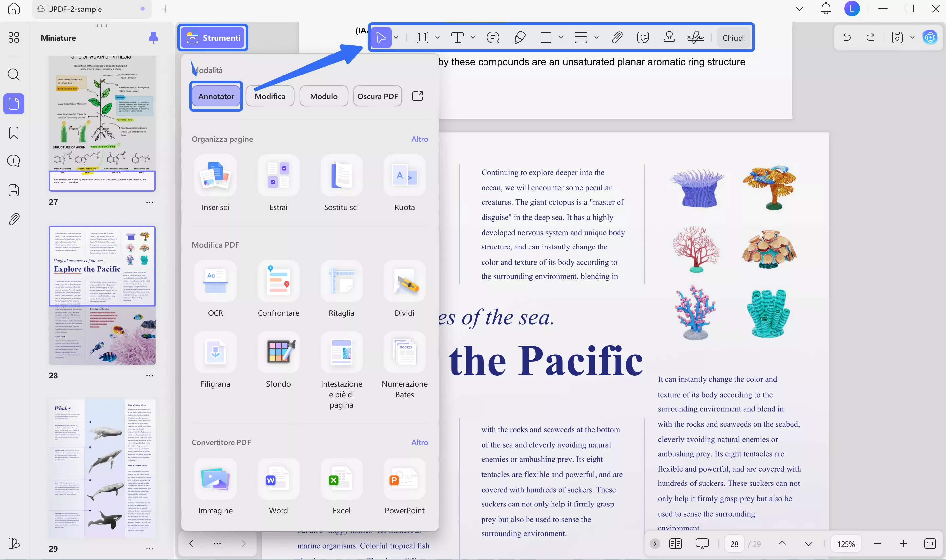
Task: Open the Ritaglia crop tool
Action: (x=341, y=281)
